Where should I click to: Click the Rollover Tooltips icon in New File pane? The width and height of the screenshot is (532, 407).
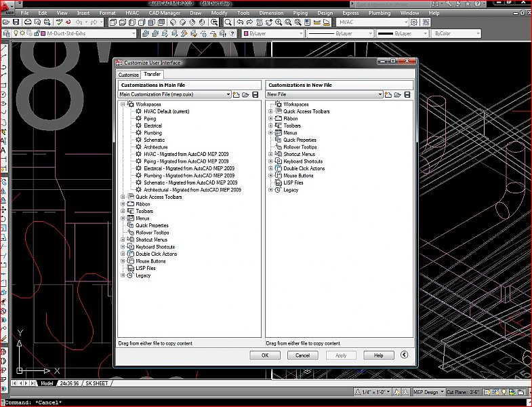(x=278, y=147)
